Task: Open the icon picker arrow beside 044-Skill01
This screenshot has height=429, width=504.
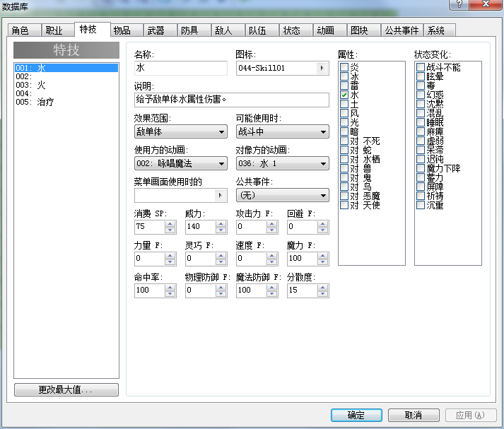Action: click(x=322, y=68)
